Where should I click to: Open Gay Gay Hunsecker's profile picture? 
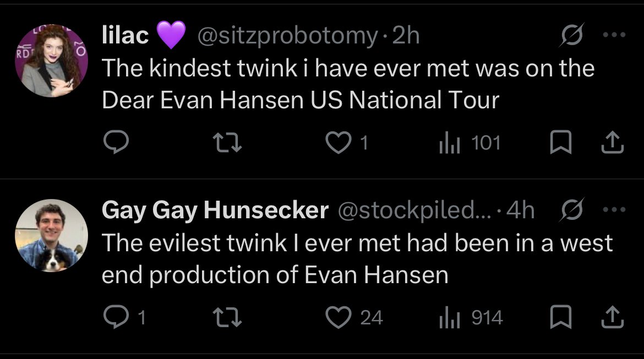[51, 235]
